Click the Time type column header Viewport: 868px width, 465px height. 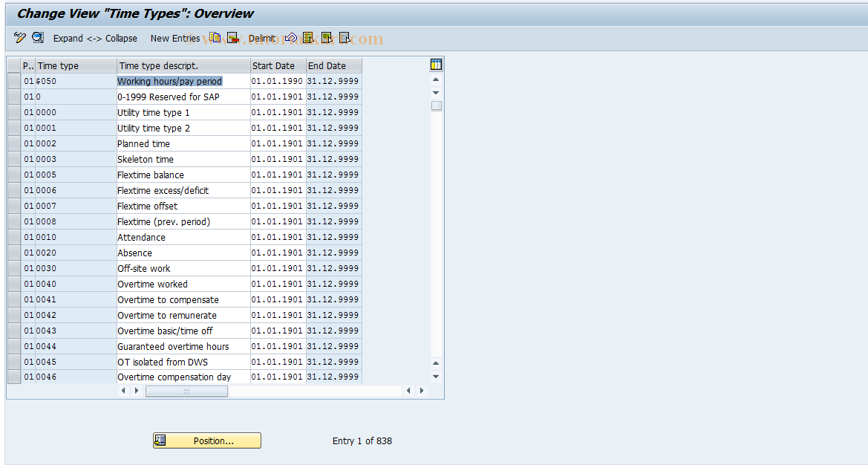coord(76,65)
